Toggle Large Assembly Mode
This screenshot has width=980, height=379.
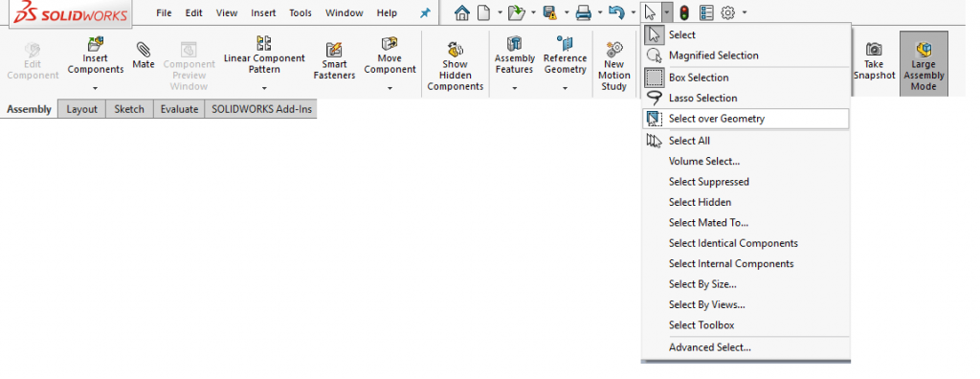pyautogui.click(x=924, y=64)
